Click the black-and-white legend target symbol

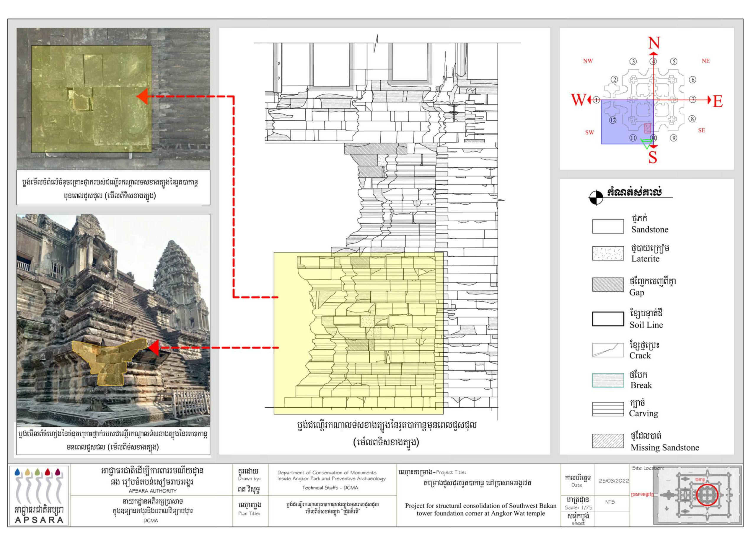596,198
